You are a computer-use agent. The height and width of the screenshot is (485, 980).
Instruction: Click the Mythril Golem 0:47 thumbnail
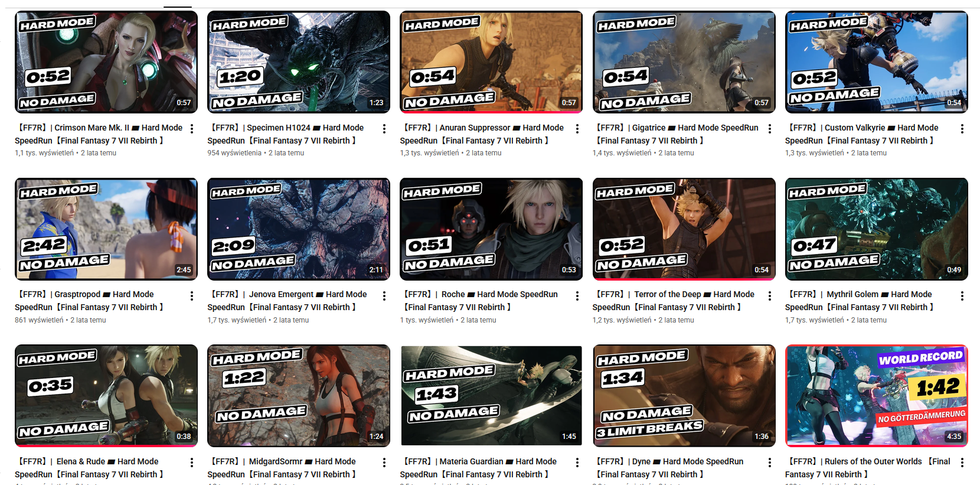[877, 229]
